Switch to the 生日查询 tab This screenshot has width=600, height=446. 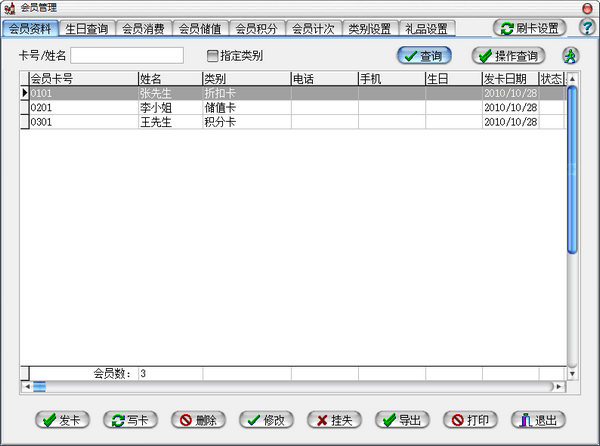(88, 29)
